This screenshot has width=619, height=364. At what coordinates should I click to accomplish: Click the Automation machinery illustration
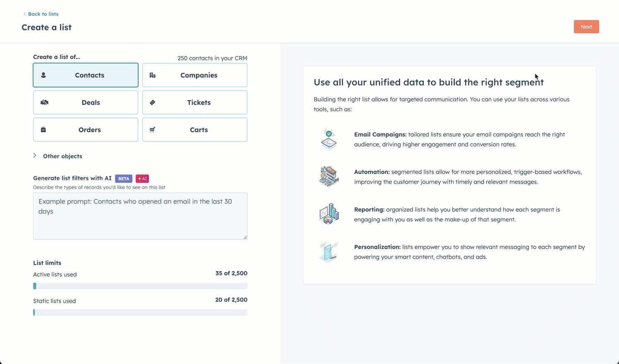(x=329, y=177)
